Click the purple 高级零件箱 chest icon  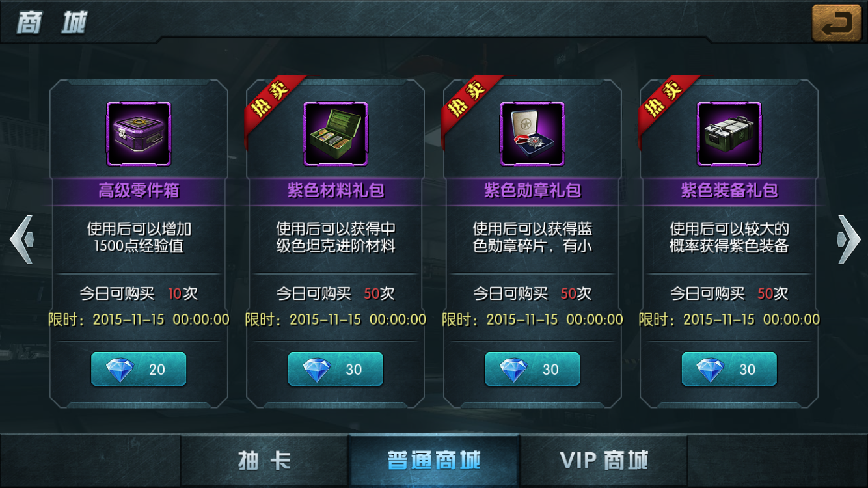point(139,134)
